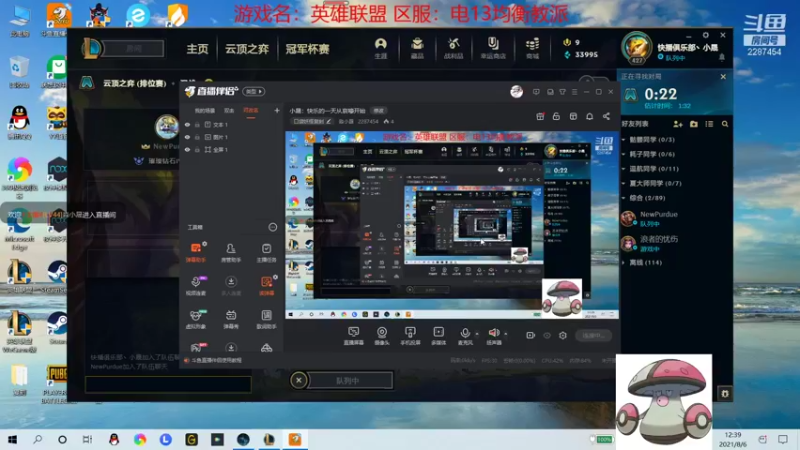Toggle preview eye icon beside settings gear
The image size is (800, 450).
pos(547,335)
